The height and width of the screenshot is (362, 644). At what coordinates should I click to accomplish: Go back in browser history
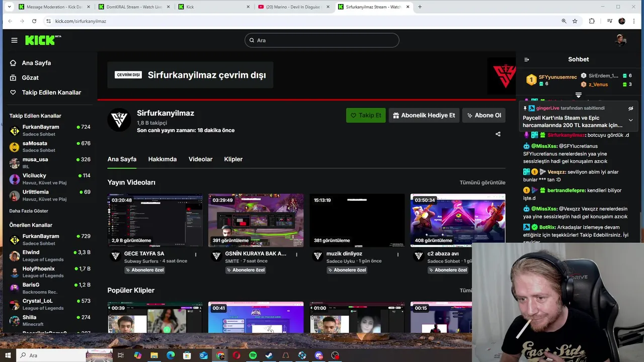coord(10,21)
